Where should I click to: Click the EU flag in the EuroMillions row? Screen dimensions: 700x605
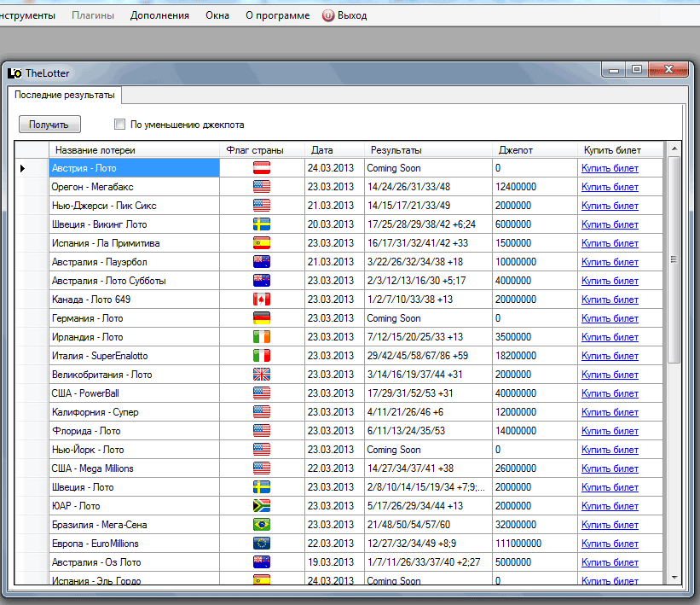(x=262, y=544)
